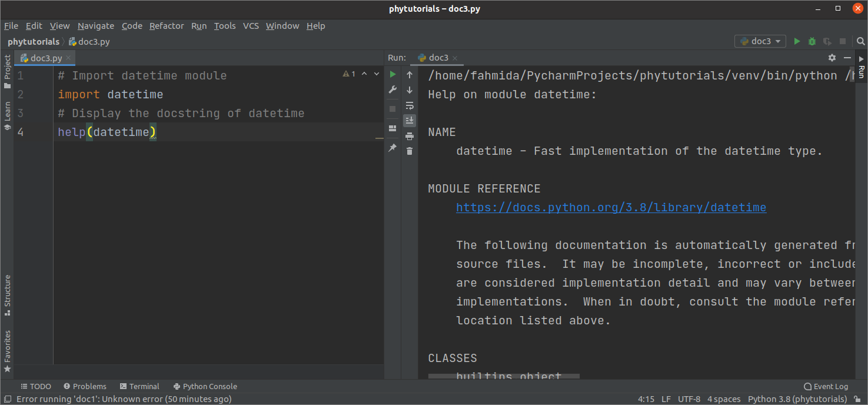Click the 'Error running doc1' status message
Screen dimensions: 868x405
click(124, 399)
